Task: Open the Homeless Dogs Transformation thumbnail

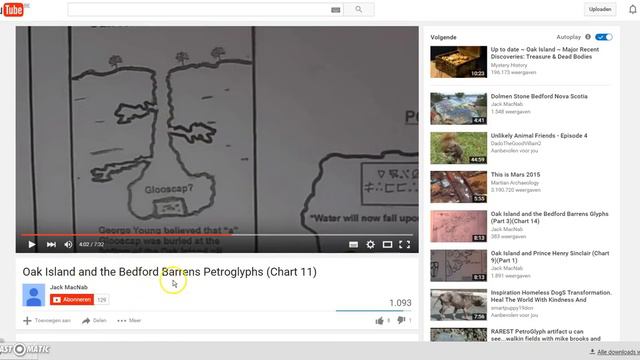Action: pos(458,305)
